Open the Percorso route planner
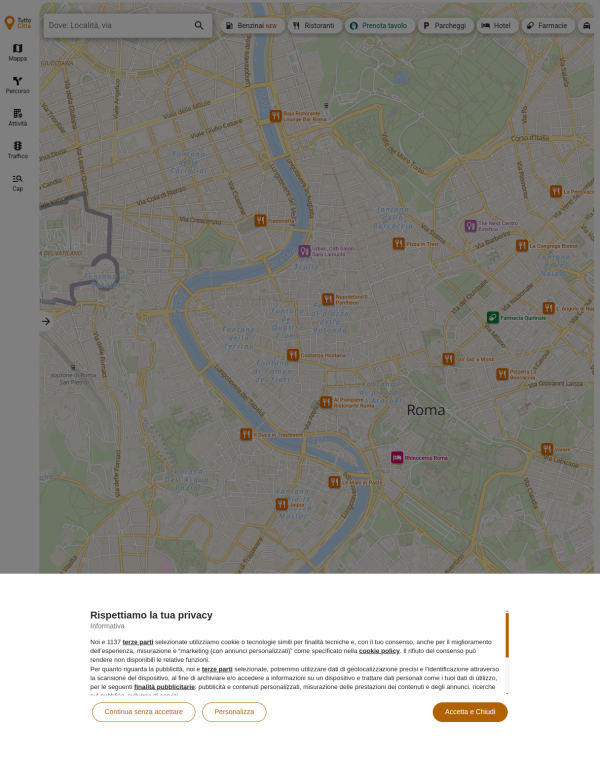This screenshot has width=600, height=759. pos(17,84)
